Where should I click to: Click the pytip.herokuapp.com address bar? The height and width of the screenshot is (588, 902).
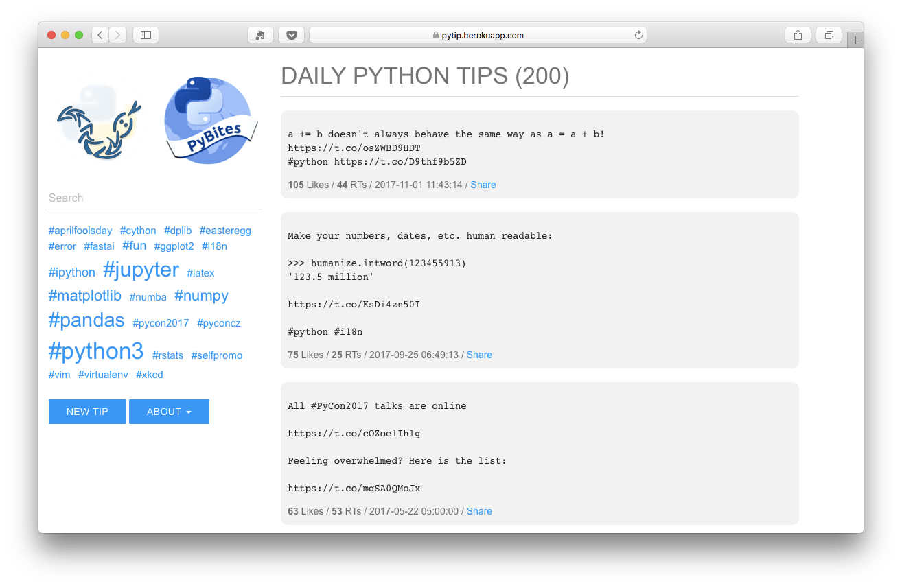(478, 35)
